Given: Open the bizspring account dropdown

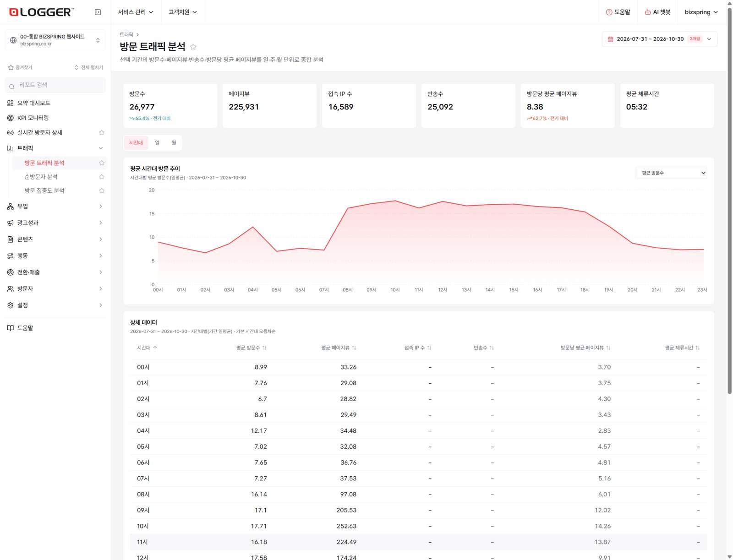Looking at the screenshot, I should pos(701,12).
